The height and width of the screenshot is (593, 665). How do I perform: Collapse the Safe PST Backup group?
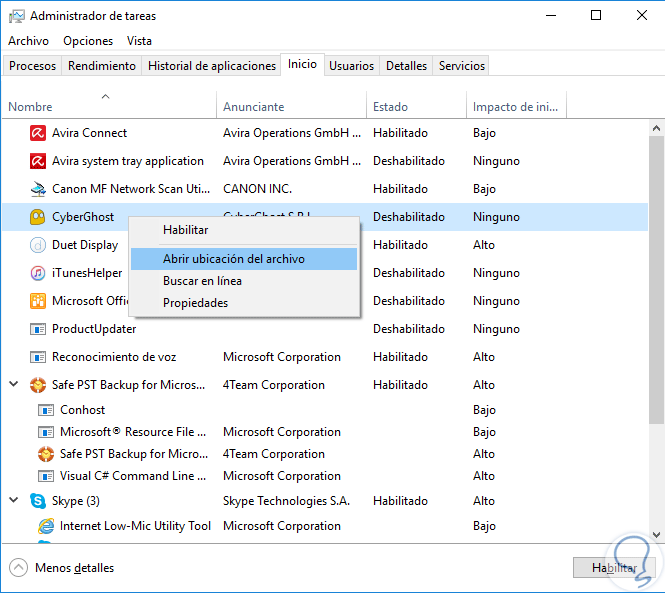[14, 384]
